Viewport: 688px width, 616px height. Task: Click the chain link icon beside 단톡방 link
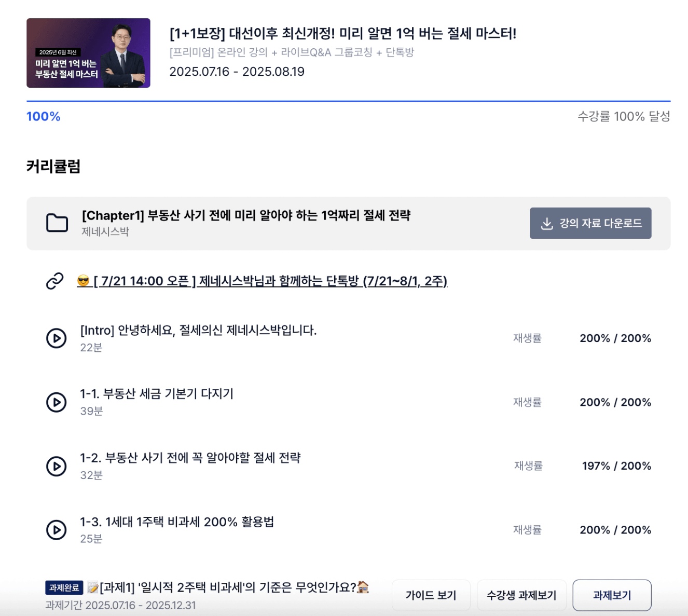pyautogui.click(x=55, y=281)
